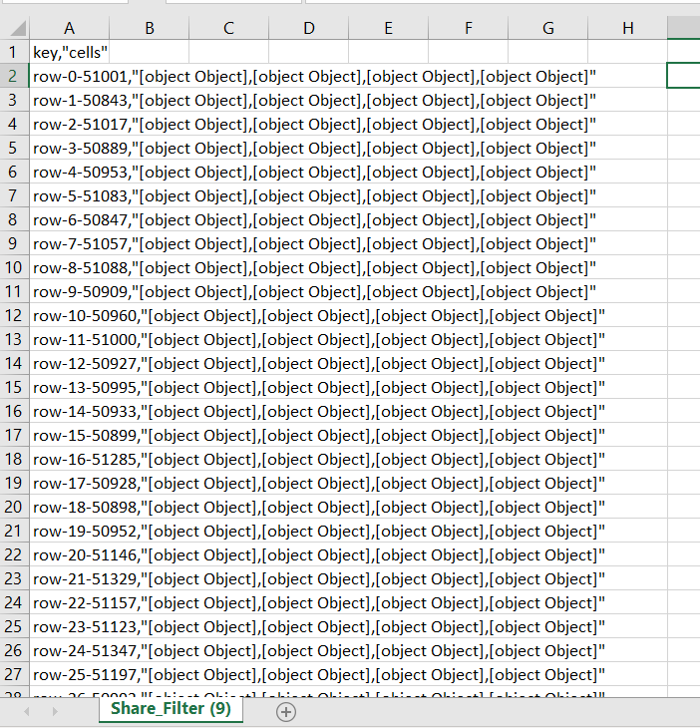Select column H header
The height and width of the screenshot is (728, 700).
click(x=628, y=28)
